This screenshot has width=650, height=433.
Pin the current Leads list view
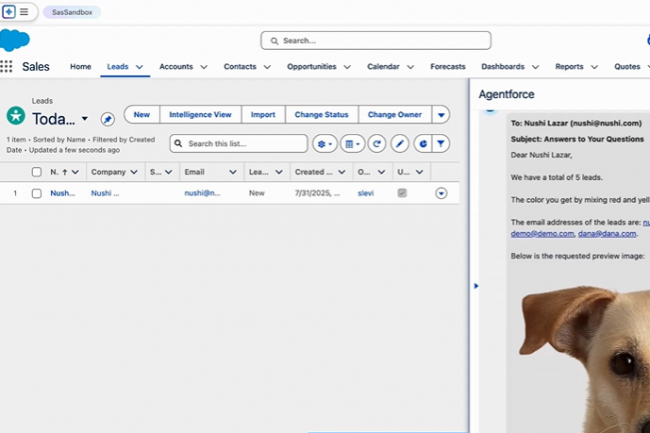[x=108, y=119]
